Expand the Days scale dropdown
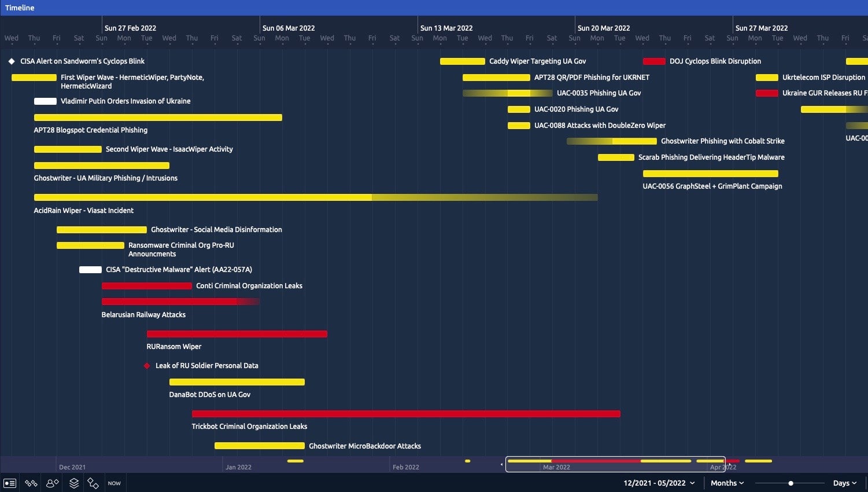 point(844,483)
